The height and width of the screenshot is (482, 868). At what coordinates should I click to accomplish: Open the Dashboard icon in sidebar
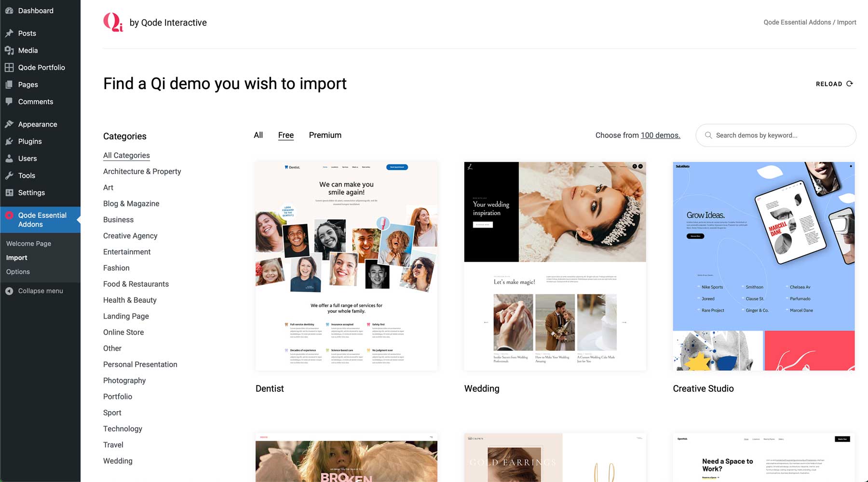point(9,11)
